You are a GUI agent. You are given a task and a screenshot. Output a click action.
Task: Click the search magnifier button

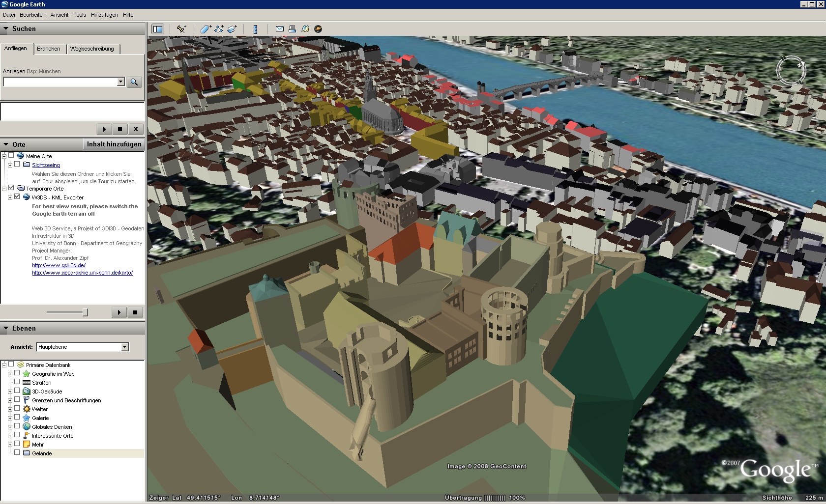[x=134, y=82]
